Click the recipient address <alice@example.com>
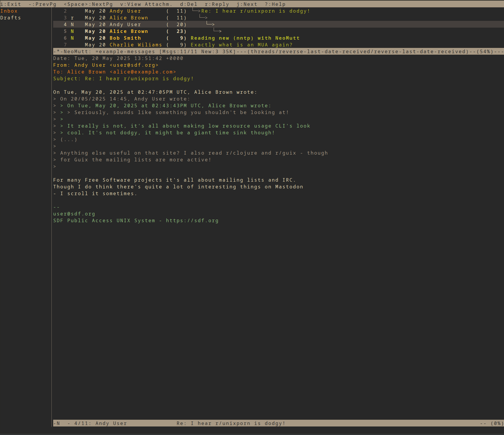This screenshot has width=504, height=435. [143, 72]
